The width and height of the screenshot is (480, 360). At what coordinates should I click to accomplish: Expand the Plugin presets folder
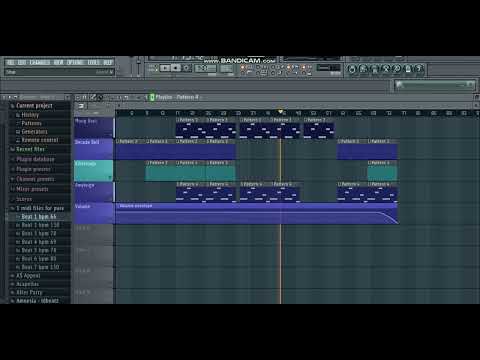pos(33,169)
